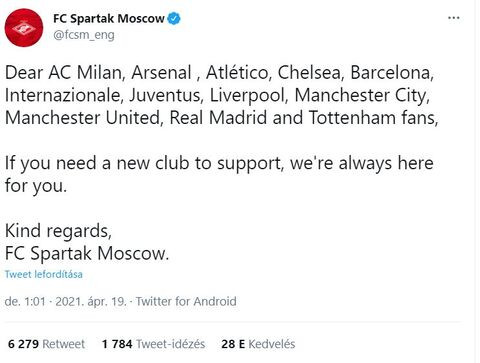This screenshot has width=480, height=363.
Task: Click the line starting Dear AC Milan
Action: (x=219, y=73)
